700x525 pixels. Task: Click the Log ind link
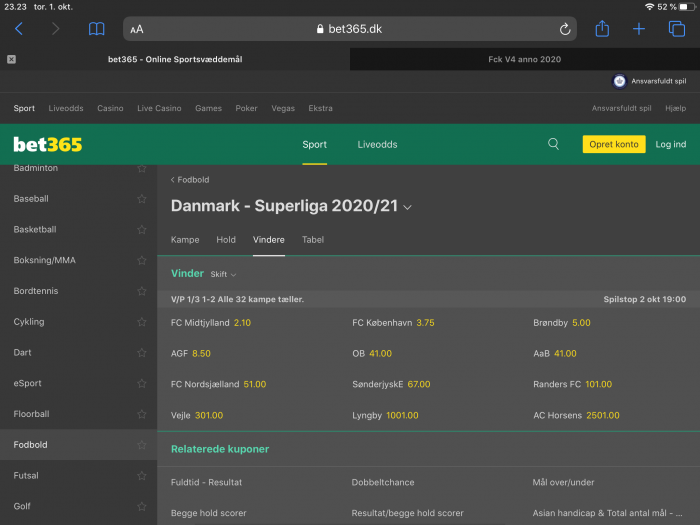coord(671,144)
